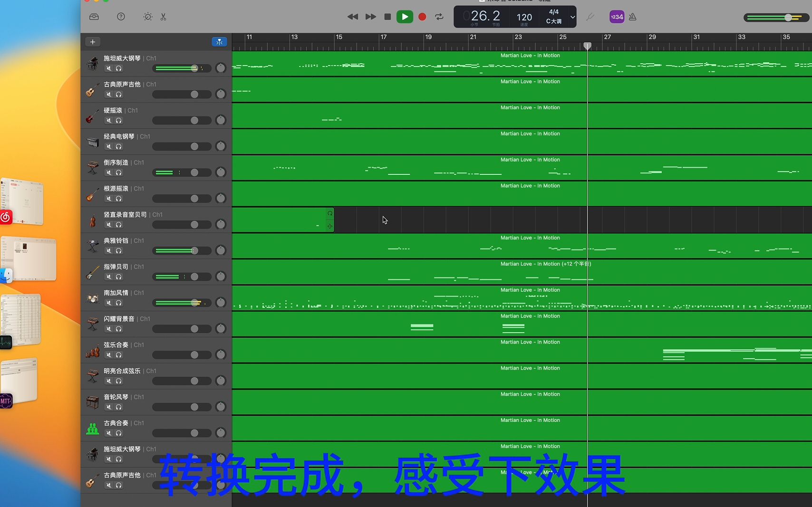Mute the 古典原声吉他 track

tap(108, 95)
